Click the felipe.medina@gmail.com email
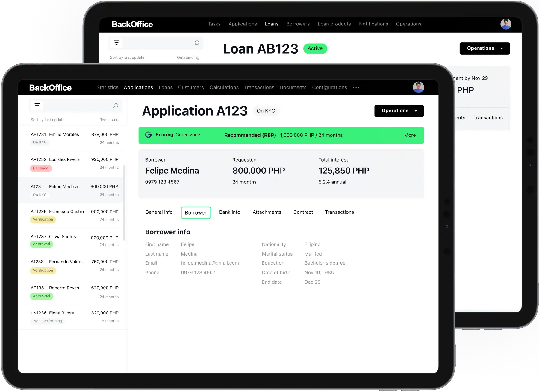Viewport: 539px width, 392px height. pyautogui.click(x=210, y=263)
